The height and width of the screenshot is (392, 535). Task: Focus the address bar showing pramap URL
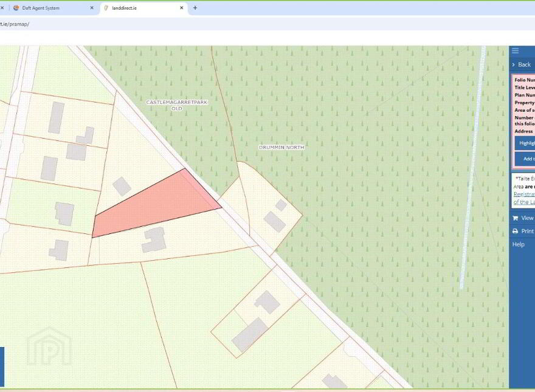click(x=266, y=24)
